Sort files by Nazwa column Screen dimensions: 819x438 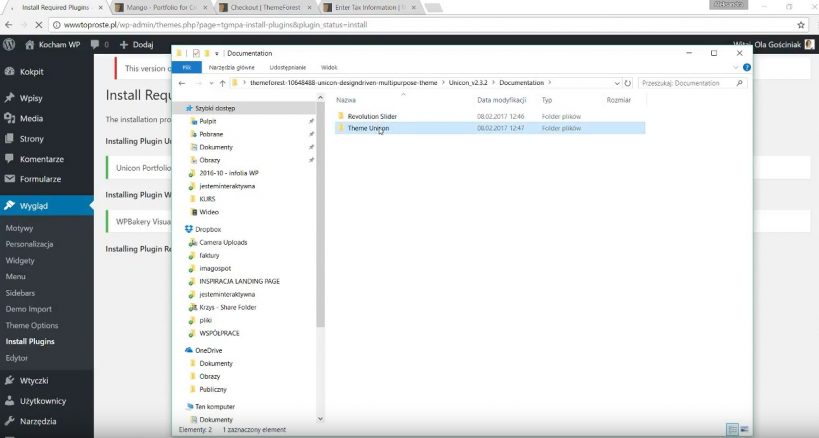(x=346, y=100)
